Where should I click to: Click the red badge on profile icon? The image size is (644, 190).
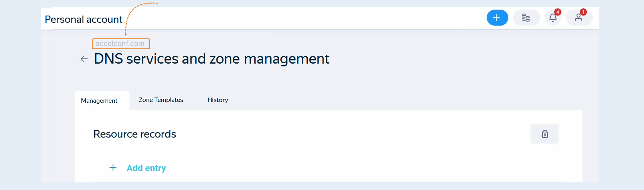click(x=583, y=12)
